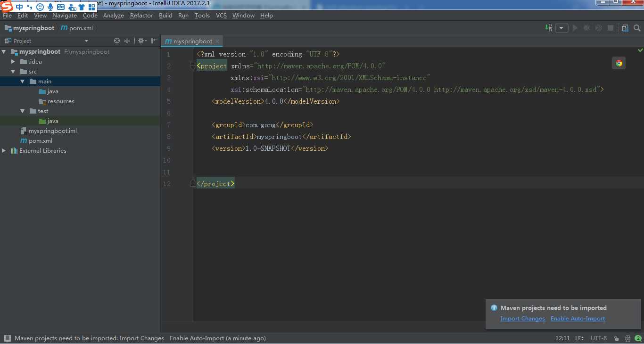This screenshot has height=344, width=644.
Task: Click the Search Everywhere magnifier icon
Action: pyautogui.click(x=636, y=28)
